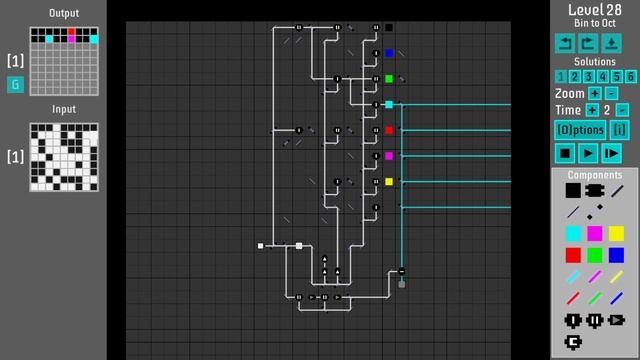Select the yellow wire component
The image size is (640, 360).
pos(616,277)
